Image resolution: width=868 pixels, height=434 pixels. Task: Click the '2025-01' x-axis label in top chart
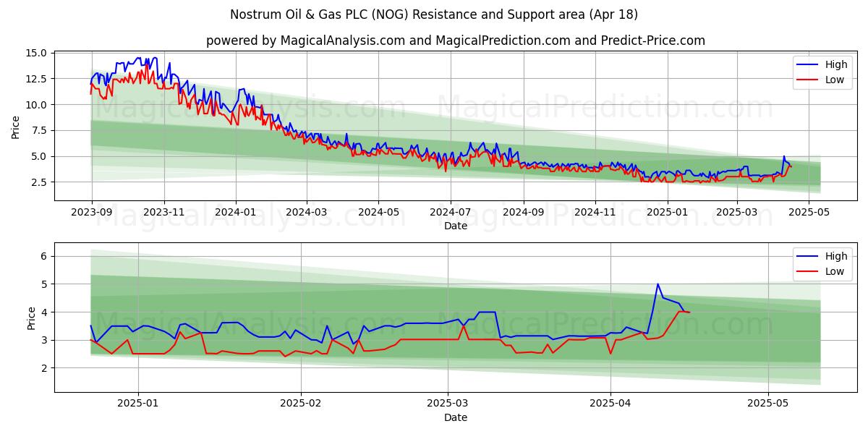tap(667, 212)
